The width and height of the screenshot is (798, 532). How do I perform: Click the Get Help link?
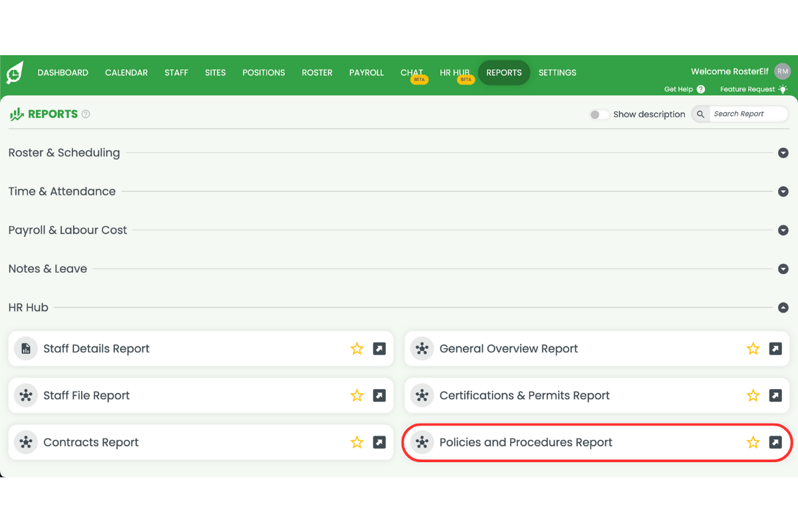pyautogui.click(x=678, y=88)
